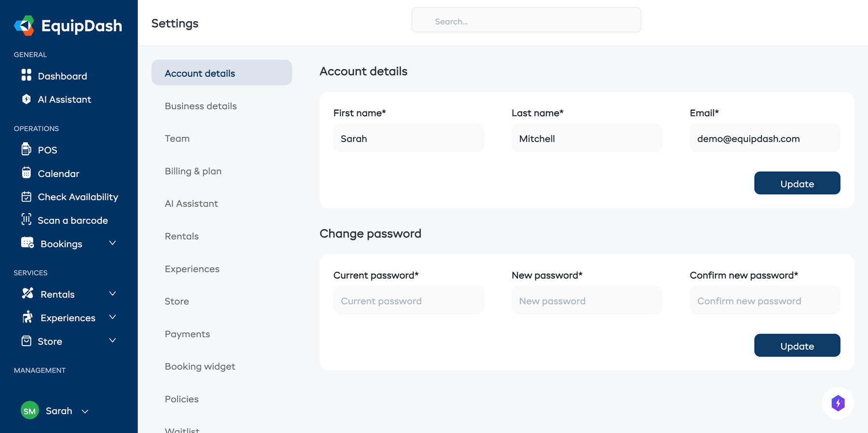This screenshot has width=868, height=433.
Task: Expand the sidebar Store chevron
Action: (112, 340)
